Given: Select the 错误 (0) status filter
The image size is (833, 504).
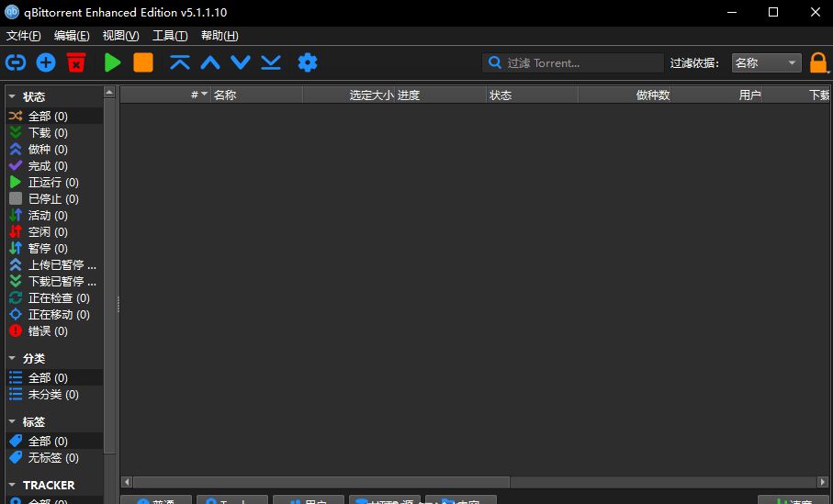Looking at the screenshot, I should (x=55, y=330).
